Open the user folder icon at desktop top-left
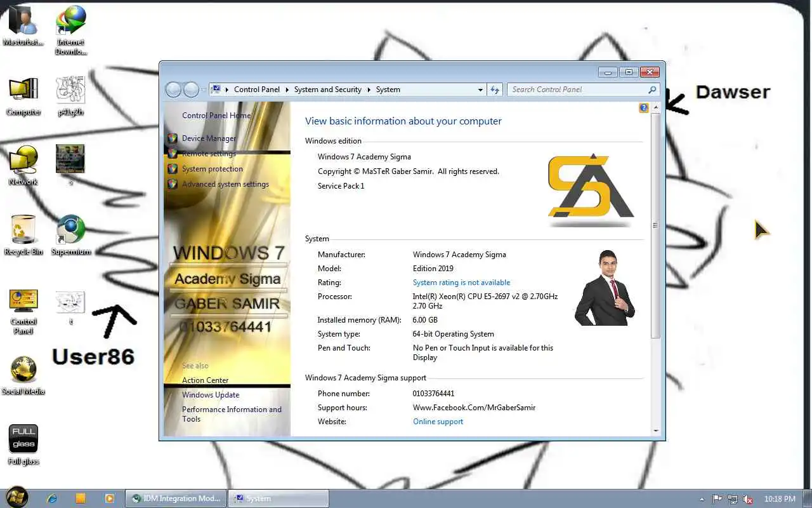Image resolution: width=812 pixels, height=508 pixels. (x=23, y=25)
